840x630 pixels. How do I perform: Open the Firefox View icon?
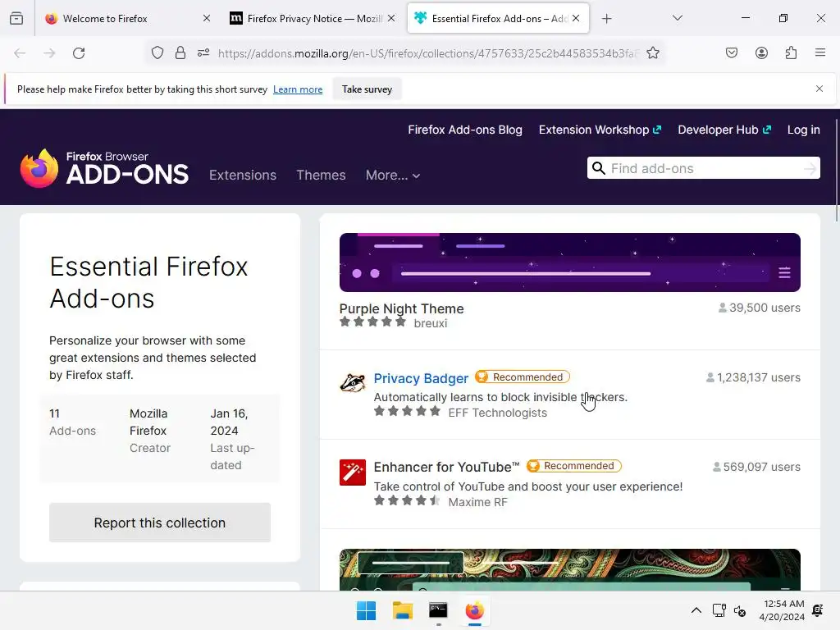tap(16, 19)
